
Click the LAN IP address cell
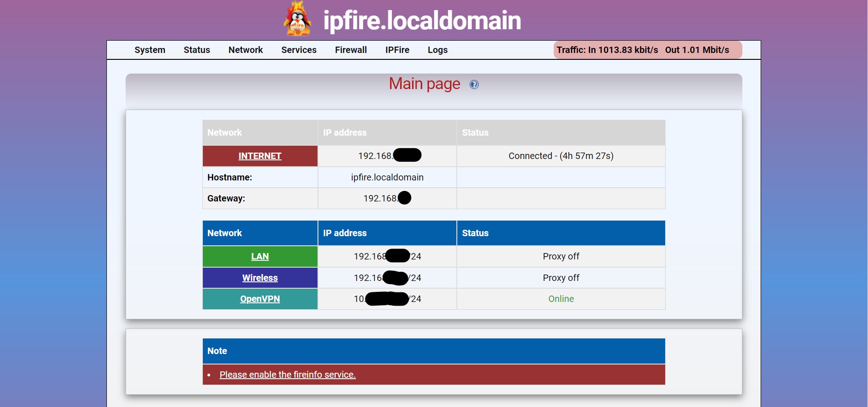click(387, 256)
